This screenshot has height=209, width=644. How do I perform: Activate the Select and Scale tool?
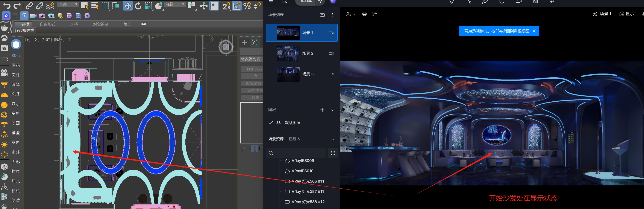148,6
